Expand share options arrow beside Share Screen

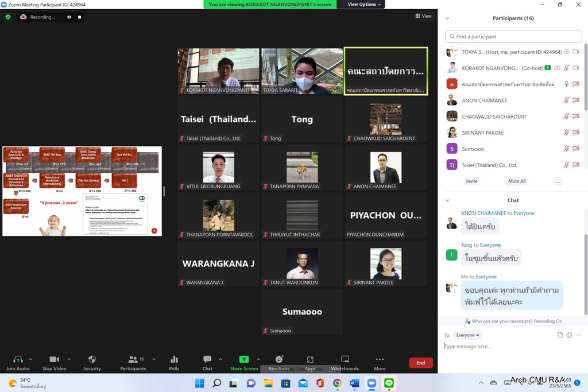click(258, 359)
